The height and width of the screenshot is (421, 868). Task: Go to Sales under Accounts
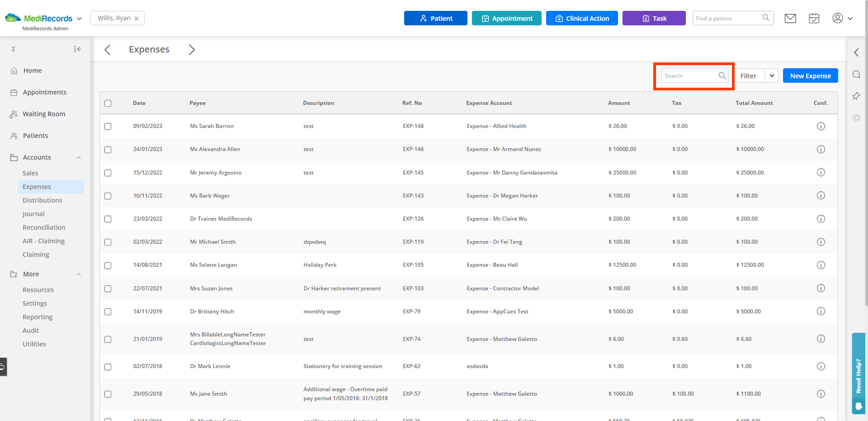[x=30, y=173]
